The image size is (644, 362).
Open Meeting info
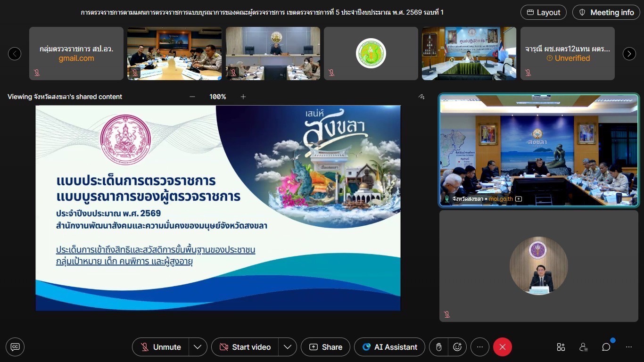606,12
